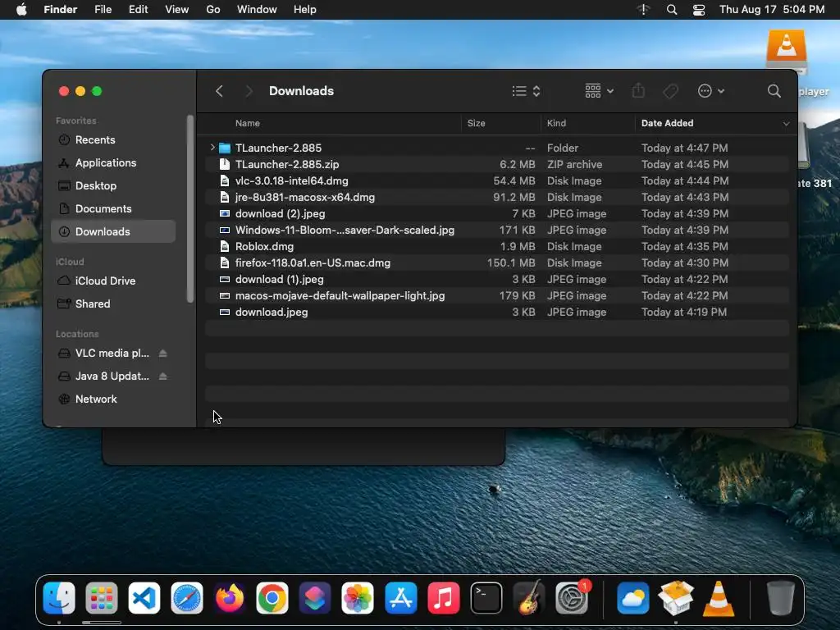Select iCloud Drive in the sidebar
840x630 pixels.
(x=113, y=281)
